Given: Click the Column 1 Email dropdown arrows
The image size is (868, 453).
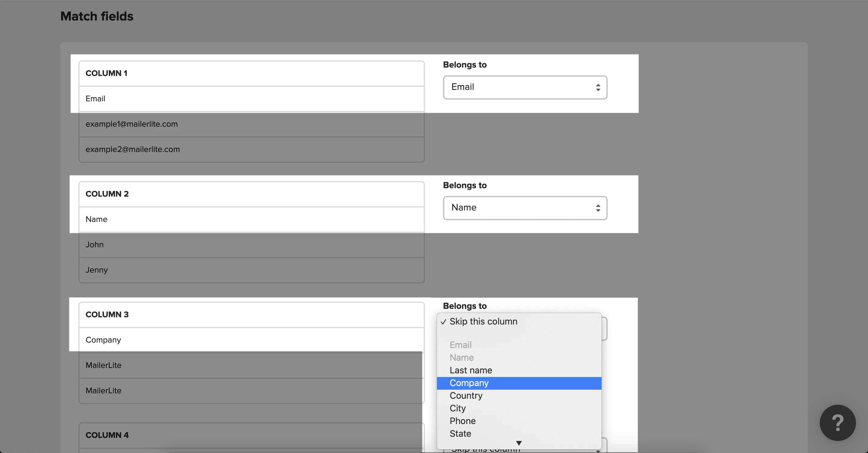Looking at the screenshot, I should pyautogui.click(x=598, y=87).
